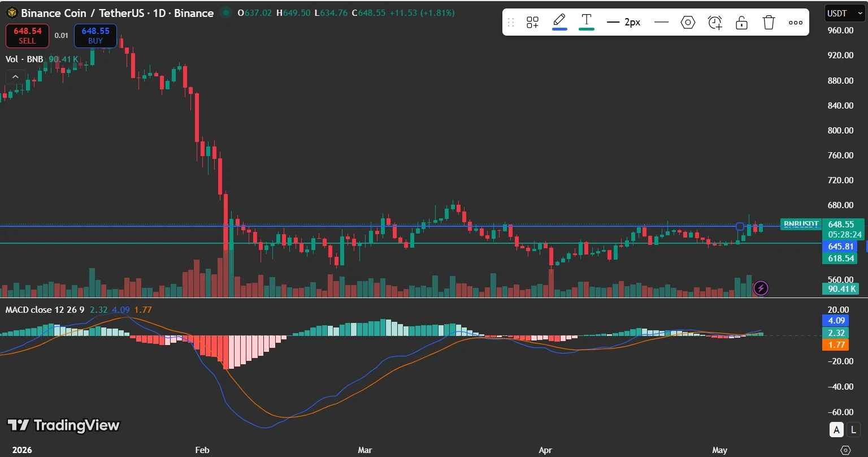The width and height of the screenshot is (868, 457).
Task: Open chart settings gear icon at bottom right
Action: [845, 450]
